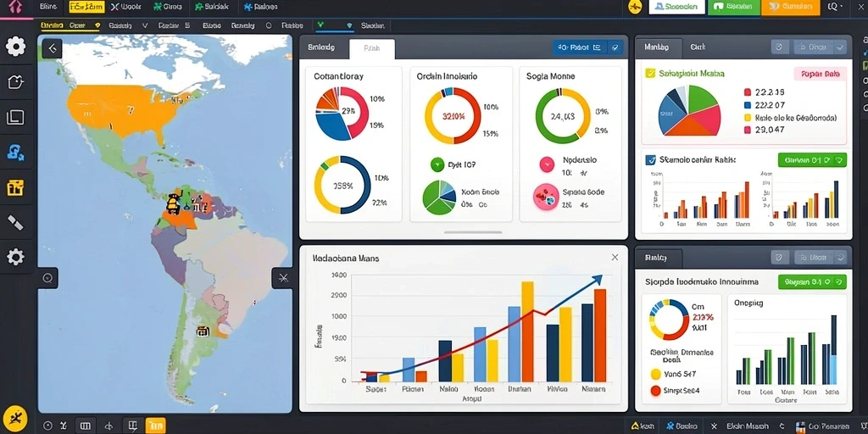Viewport: 868px width, 434px height.
Task: Click the blue link icon in left sidebar
Action: coord(15,153)
